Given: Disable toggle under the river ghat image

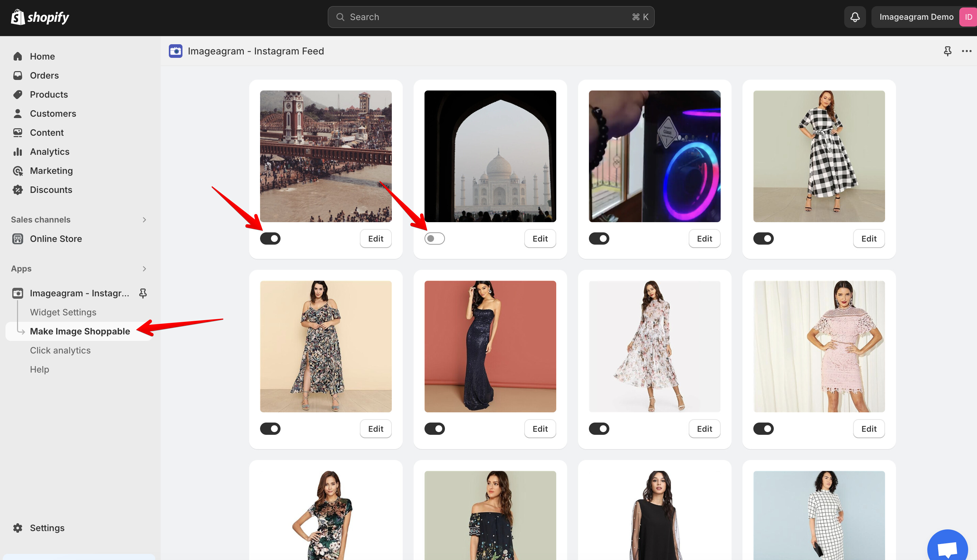Looking at the screenshot, I should click(x=270, y=238).
